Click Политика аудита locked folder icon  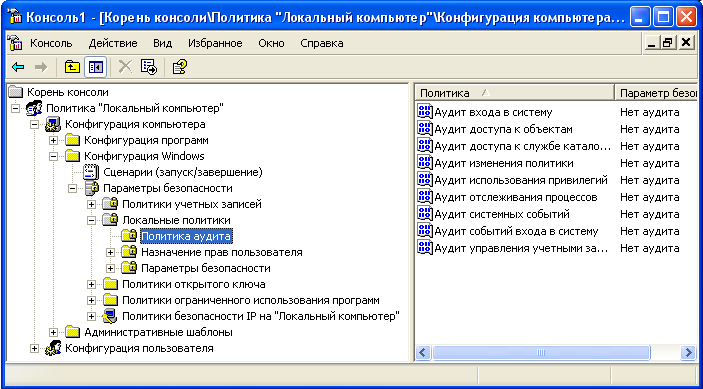129,236
